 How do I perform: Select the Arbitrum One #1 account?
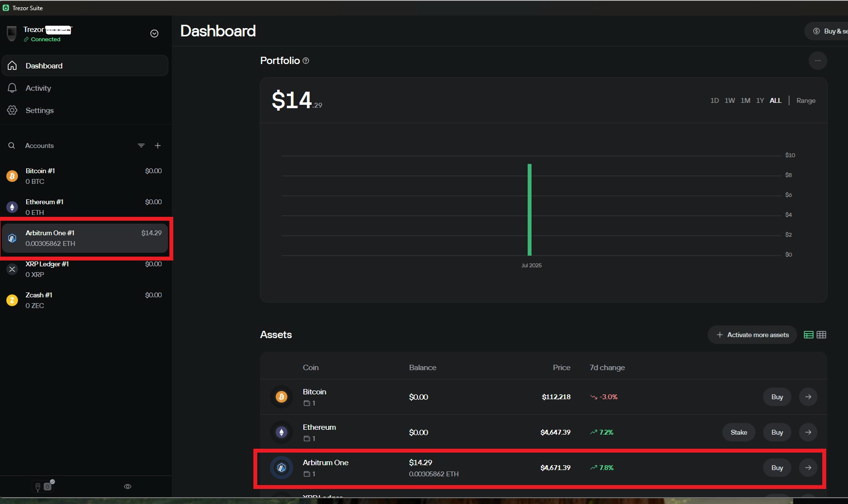(x=85, y=238)
